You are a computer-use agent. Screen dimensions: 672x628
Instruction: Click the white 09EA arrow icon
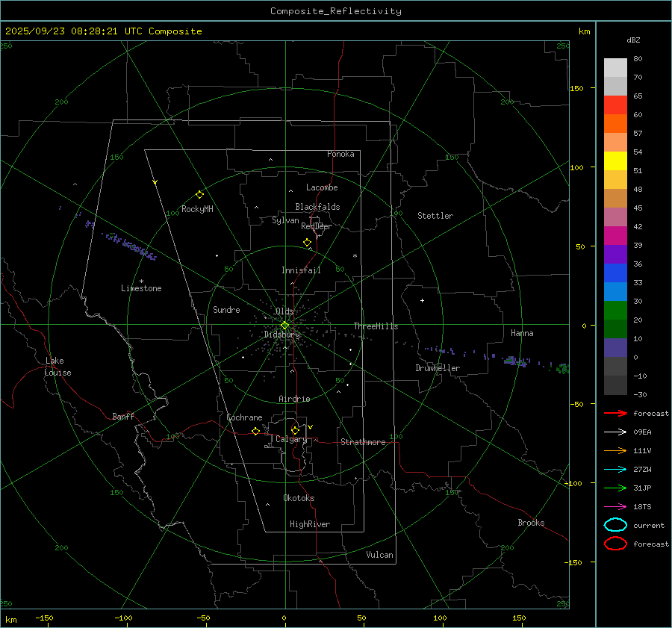(615, 432)
